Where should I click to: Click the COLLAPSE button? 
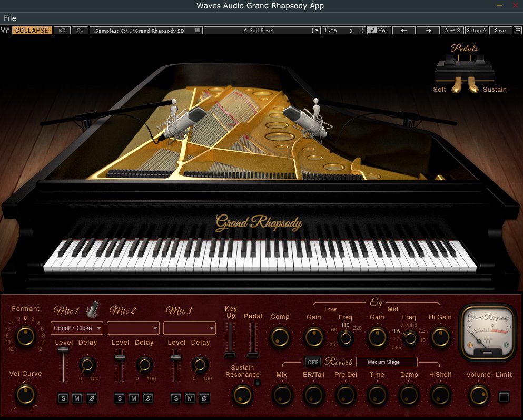32,31
